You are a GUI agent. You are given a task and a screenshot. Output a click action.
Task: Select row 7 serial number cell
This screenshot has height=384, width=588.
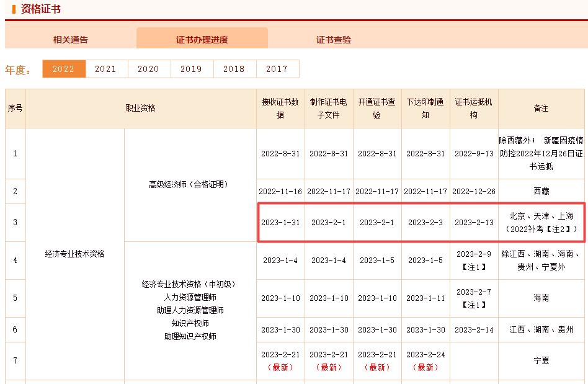click(x=15, y=360)
